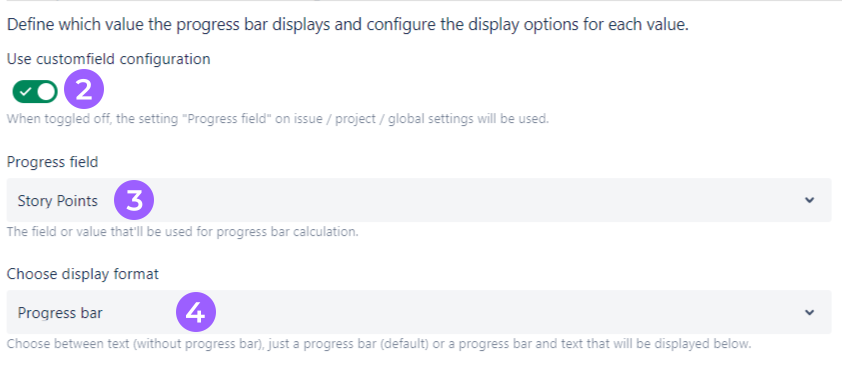Click empty space in the Progress field box
842x365 pixels.
(473, 200)
